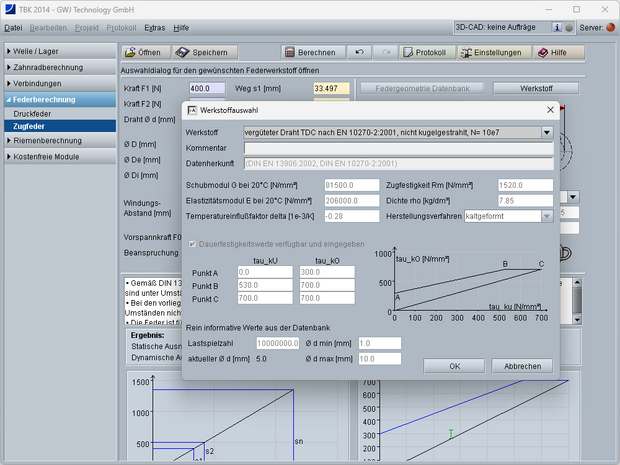Open Einstellungen settings from toolbar
The image size is (620, 465).
466,52
